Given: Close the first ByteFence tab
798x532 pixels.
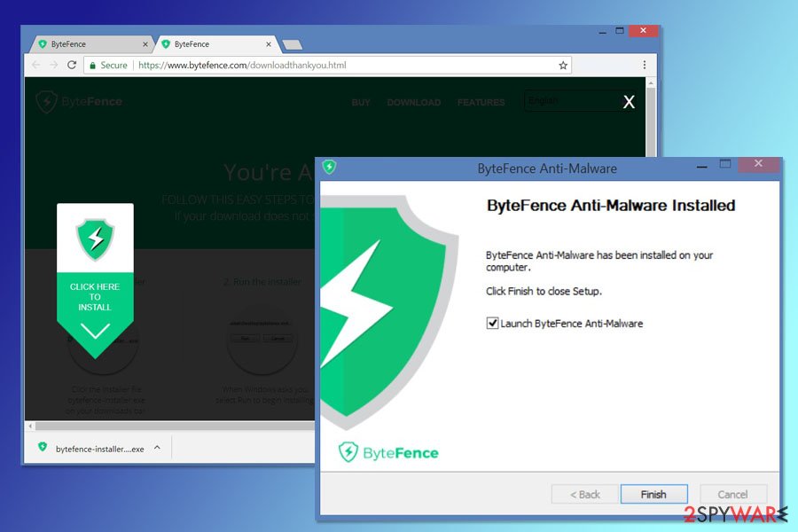Looking at the screenshot, I should click(145, 44).
